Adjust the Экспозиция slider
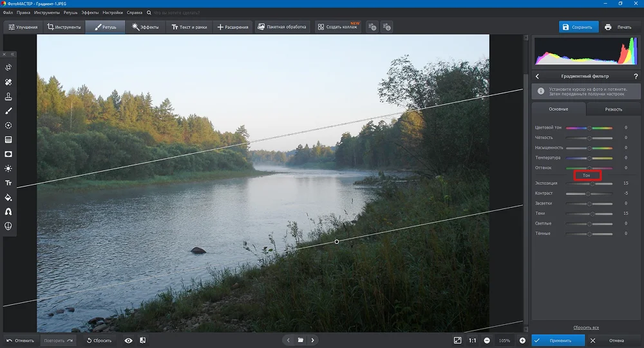 coord(589,183)
